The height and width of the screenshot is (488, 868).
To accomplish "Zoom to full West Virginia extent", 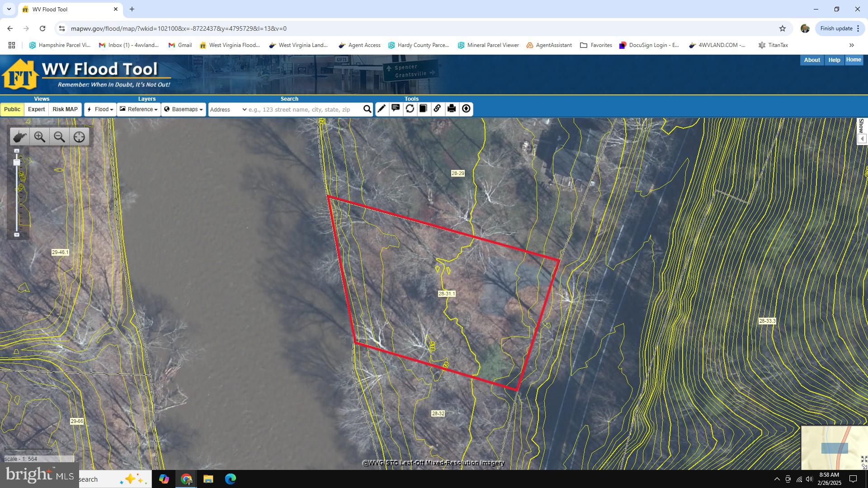I will pos(20,137).
